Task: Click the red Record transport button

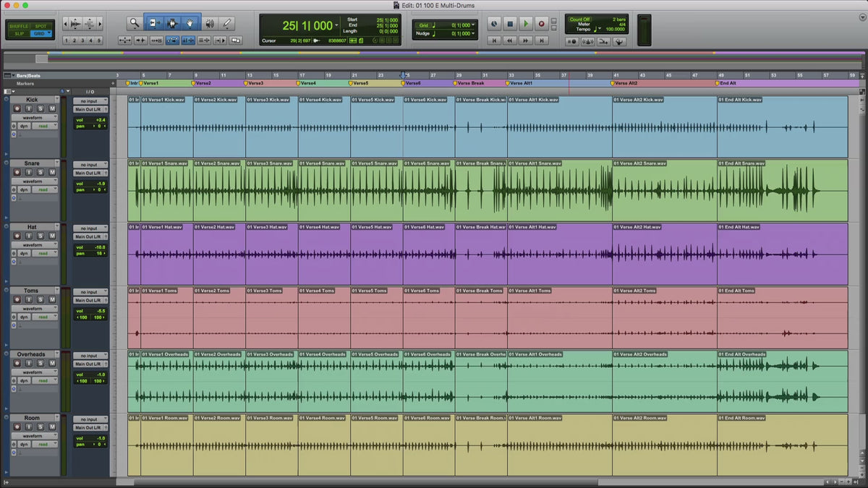Action: click(541, 24)
